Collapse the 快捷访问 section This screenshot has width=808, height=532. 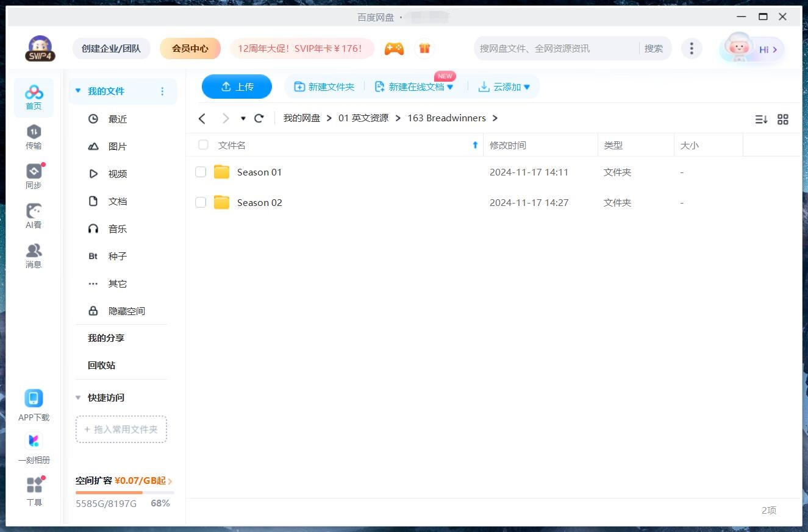(77, 397)
